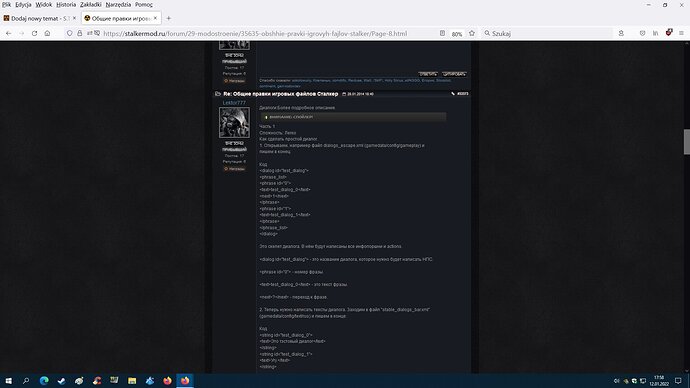Open File Explorer from the taskbar
The image size is (690, 388).
point(132,381)
